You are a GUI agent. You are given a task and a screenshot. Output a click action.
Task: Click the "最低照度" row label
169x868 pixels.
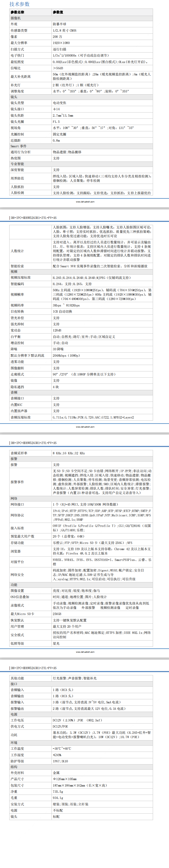pyautogui.click(x=17, y=62)
